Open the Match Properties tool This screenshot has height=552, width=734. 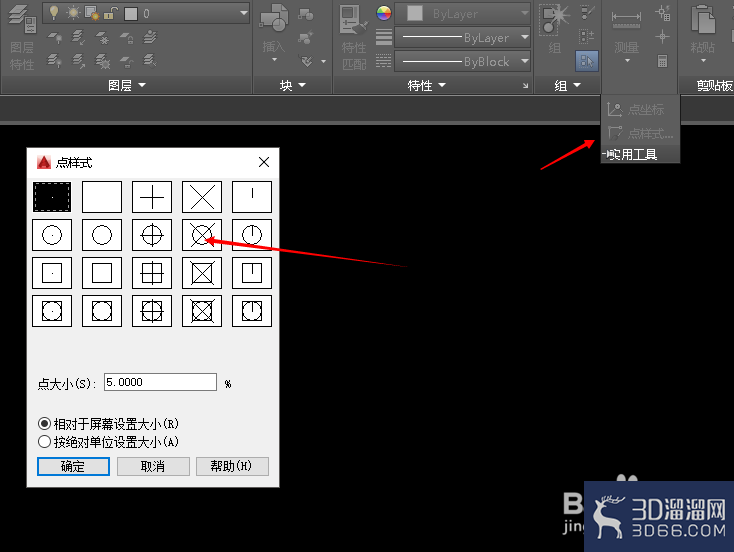(353, 37)
